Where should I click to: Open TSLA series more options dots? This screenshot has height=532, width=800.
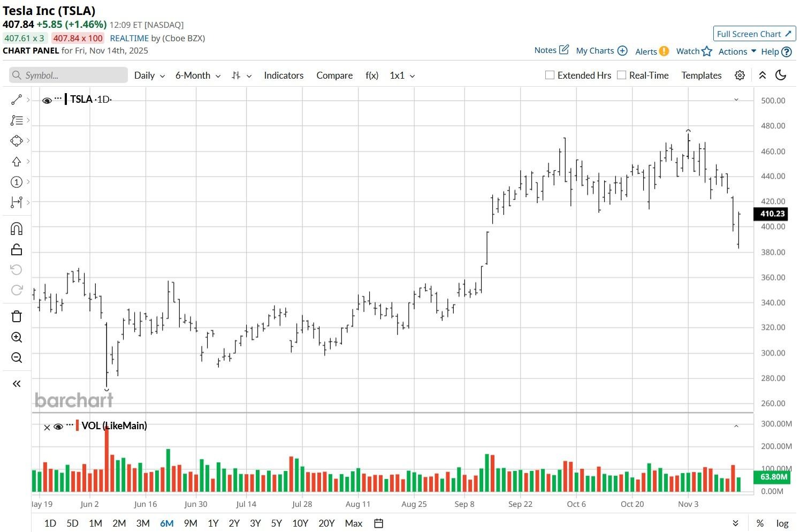pos(58,99)
